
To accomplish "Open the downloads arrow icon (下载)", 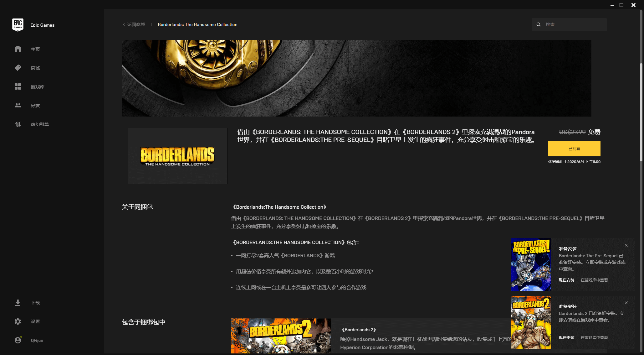I will (x=18, y=303).
